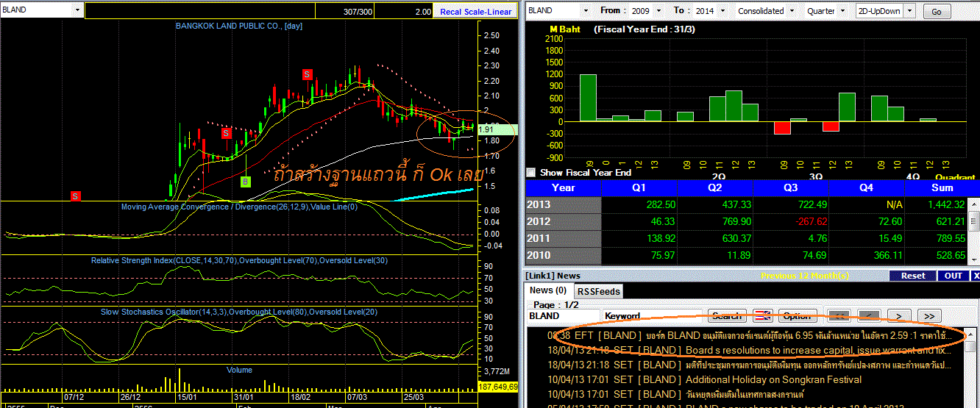Go to the first news page (<<)
The height and width of the screenshot is (408, 980).
tap(838, 316)
